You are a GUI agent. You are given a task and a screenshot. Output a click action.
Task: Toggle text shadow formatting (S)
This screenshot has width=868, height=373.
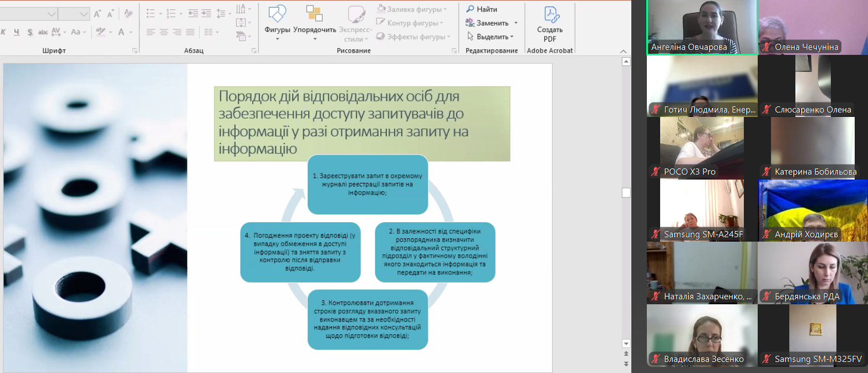click(30, 32)
